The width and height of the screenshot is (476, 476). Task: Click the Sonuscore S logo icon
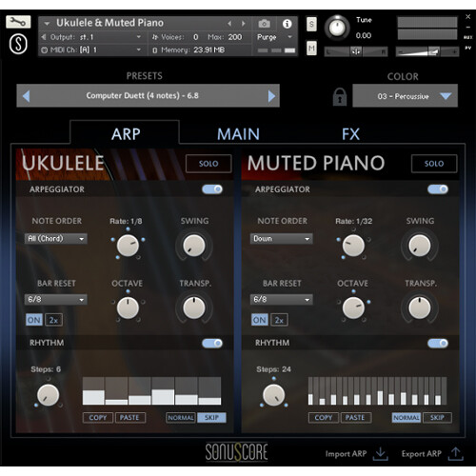click(x=18, y=44)
